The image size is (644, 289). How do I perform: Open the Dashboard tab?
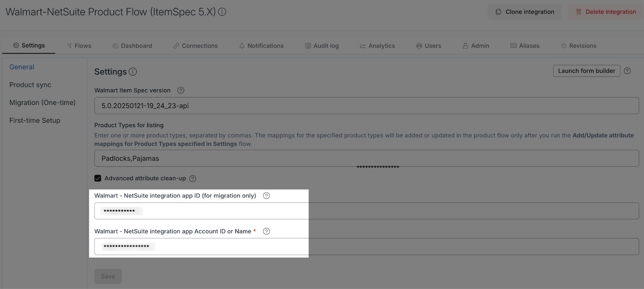pyautogui.click(x=132, y=46)
